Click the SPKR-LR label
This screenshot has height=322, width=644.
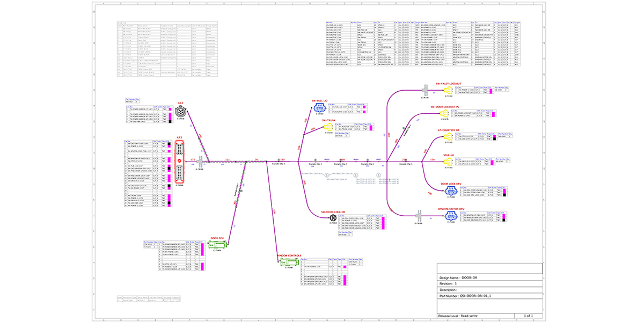[x=449, y=154]
